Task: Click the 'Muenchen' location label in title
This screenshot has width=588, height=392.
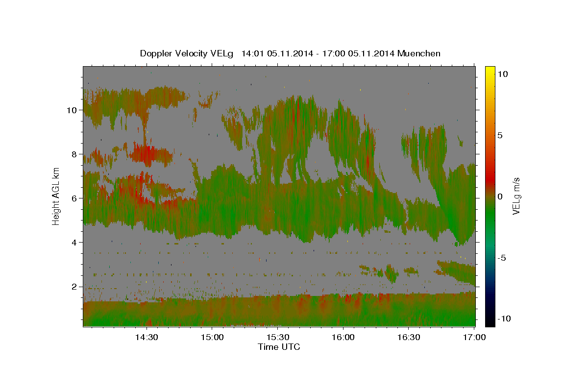Action: pos(419,53)
